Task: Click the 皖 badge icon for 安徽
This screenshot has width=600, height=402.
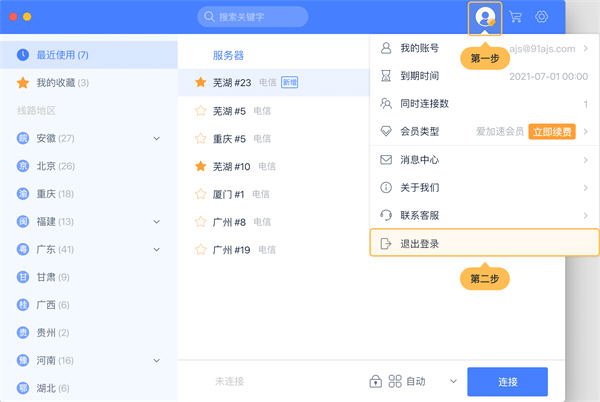Action: [23, 138]
